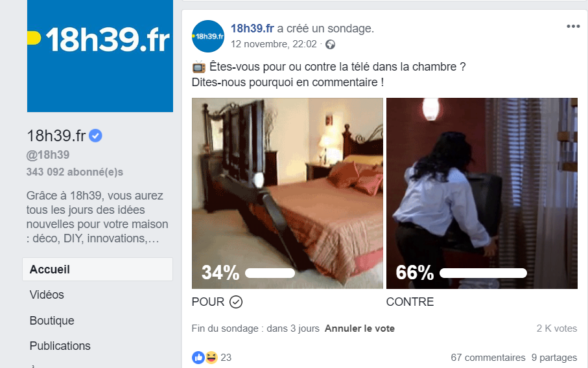Open the post options three-dots menu
This screenshot has height=368, width=588.
point(573,26)
